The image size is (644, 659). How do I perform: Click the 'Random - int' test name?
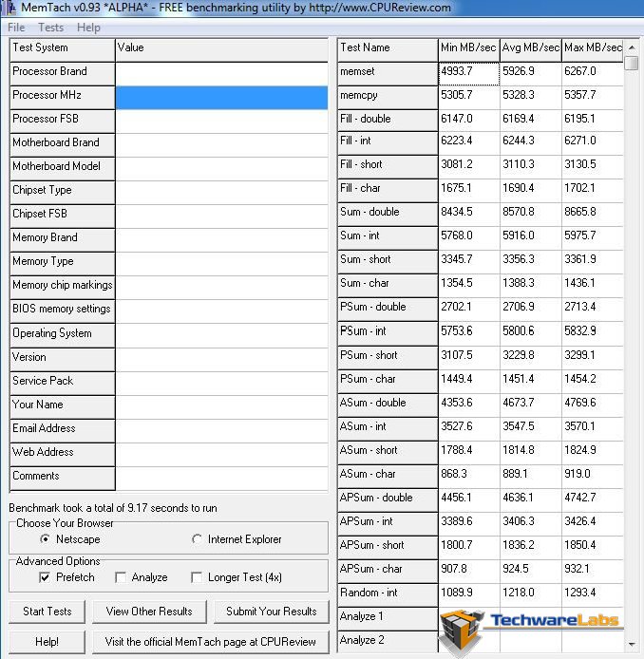point(388,595)
